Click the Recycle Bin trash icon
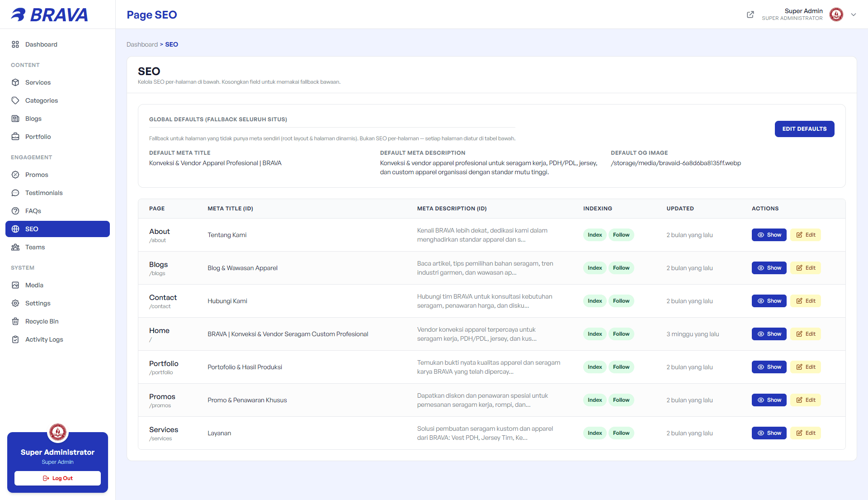 coord(15,321)
